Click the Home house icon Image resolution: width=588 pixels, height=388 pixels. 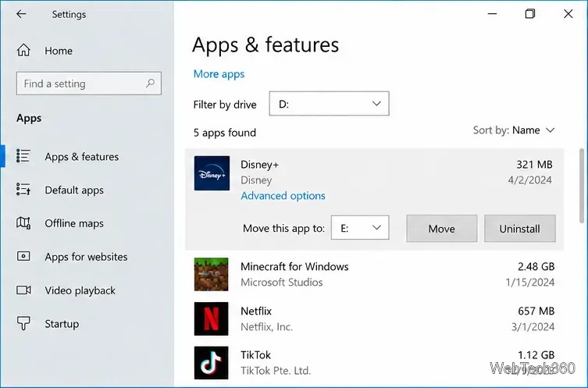(x=23, y=50)
